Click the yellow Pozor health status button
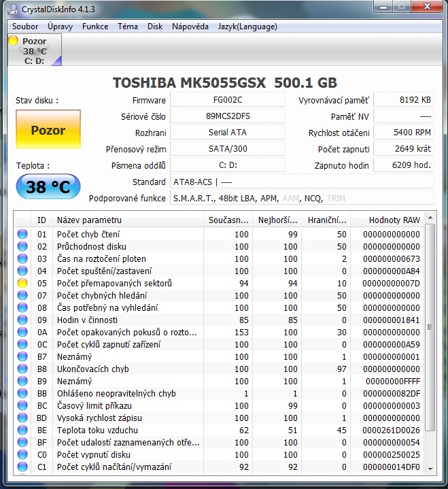Image resolution: width=448 pixels, height=489 pixels. coord(48,129)
